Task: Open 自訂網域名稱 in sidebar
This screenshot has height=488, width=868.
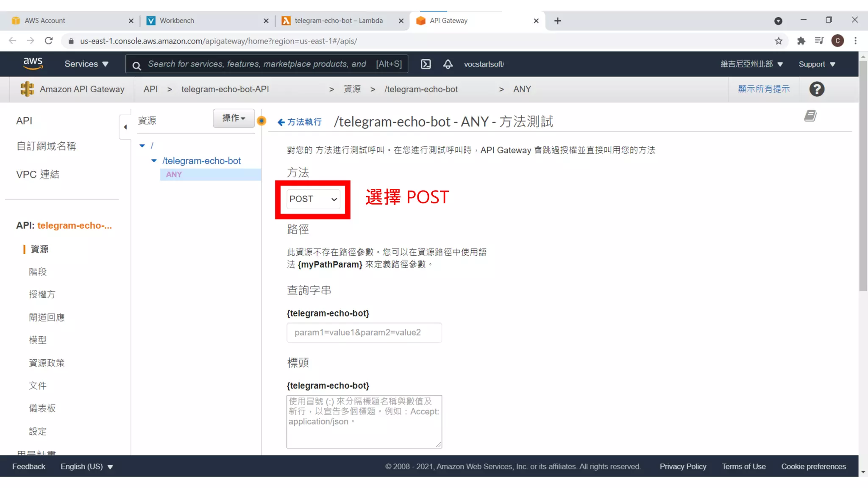Action: 46,146
